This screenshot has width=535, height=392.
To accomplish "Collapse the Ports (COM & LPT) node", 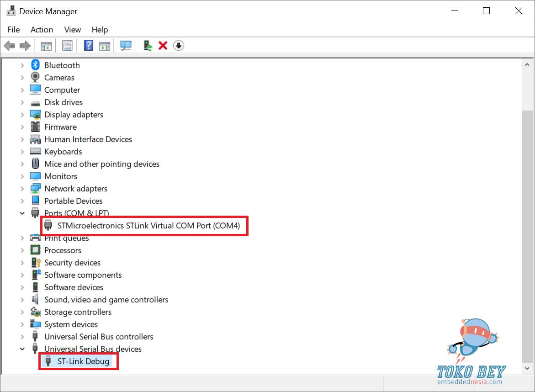I will tap(22, 213).
